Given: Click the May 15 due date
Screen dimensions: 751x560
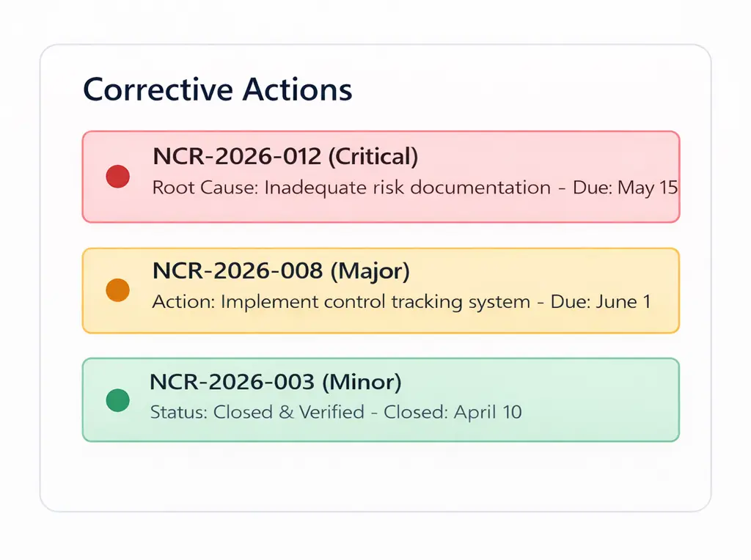Looking at the screenshot, I should coord(648,188).
